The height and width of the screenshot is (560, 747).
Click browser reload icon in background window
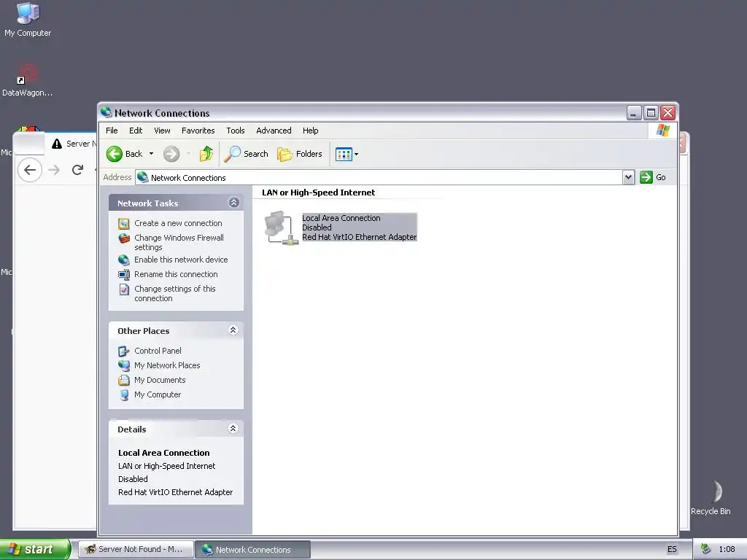pos(77,169)
